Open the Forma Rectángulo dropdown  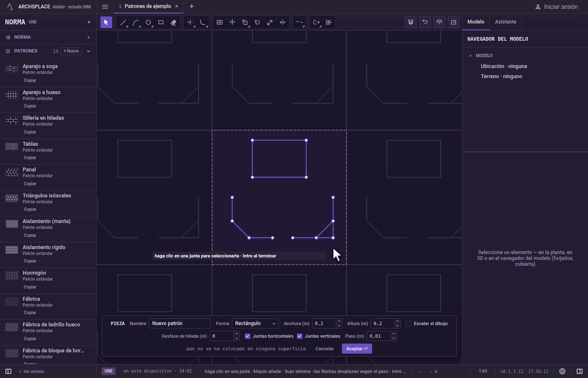point(255,323)
